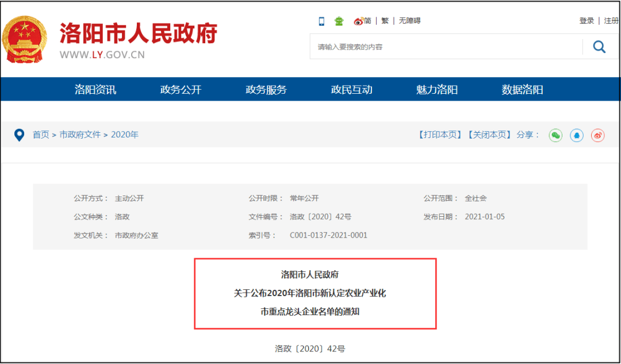Viewport: 621px width, 364px height.
Task: Click the 登录 login link
Action: coord(586,21)
